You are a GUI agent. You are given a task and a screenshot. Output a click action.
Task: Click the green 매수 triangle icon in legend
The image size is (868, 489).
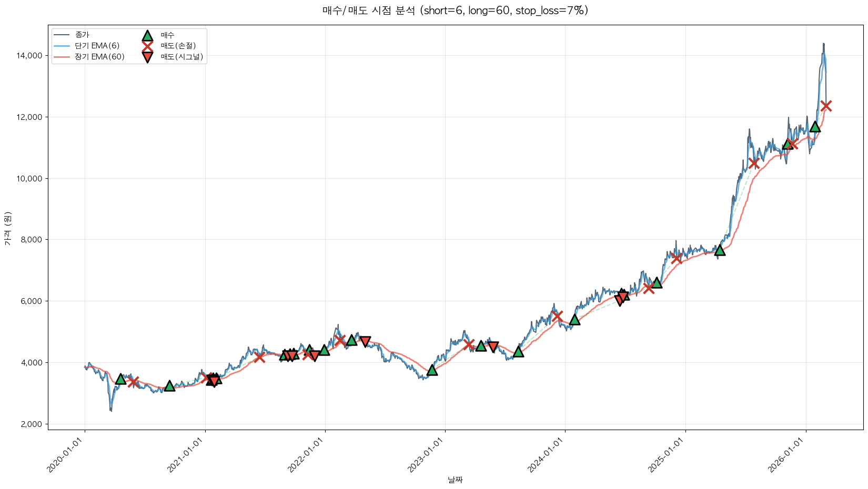coord(147,35)
